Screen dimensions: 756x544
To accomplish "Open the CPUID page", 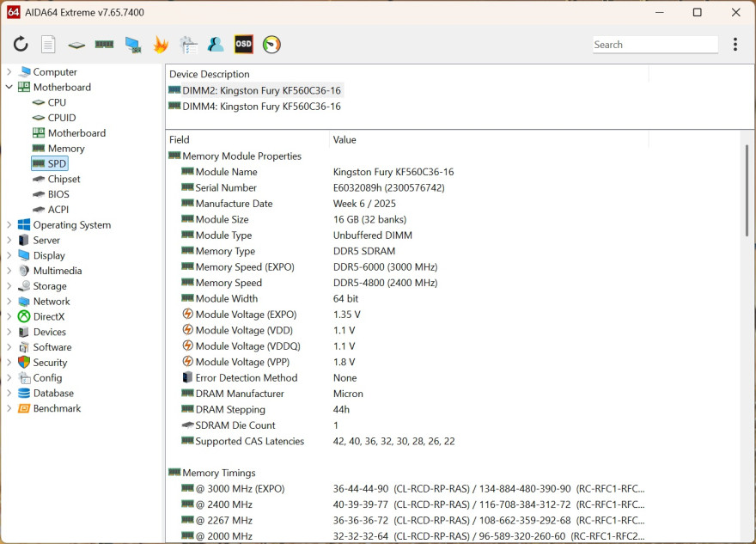I will pyautogui.click(x=54, y=118).
